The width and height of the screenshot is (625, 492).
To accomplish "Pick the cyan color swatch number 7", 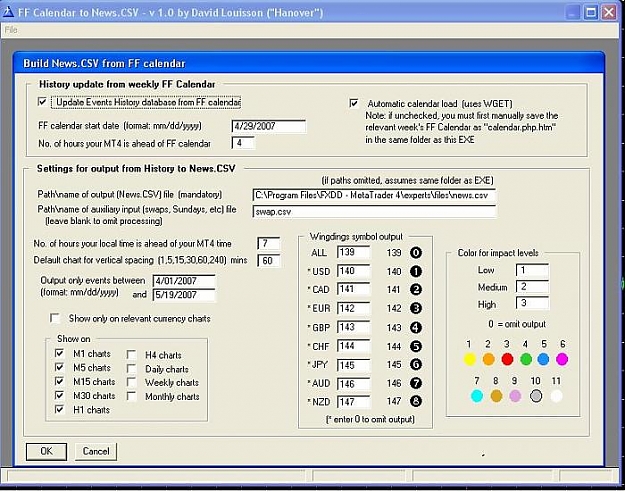I will coord(477,396).
